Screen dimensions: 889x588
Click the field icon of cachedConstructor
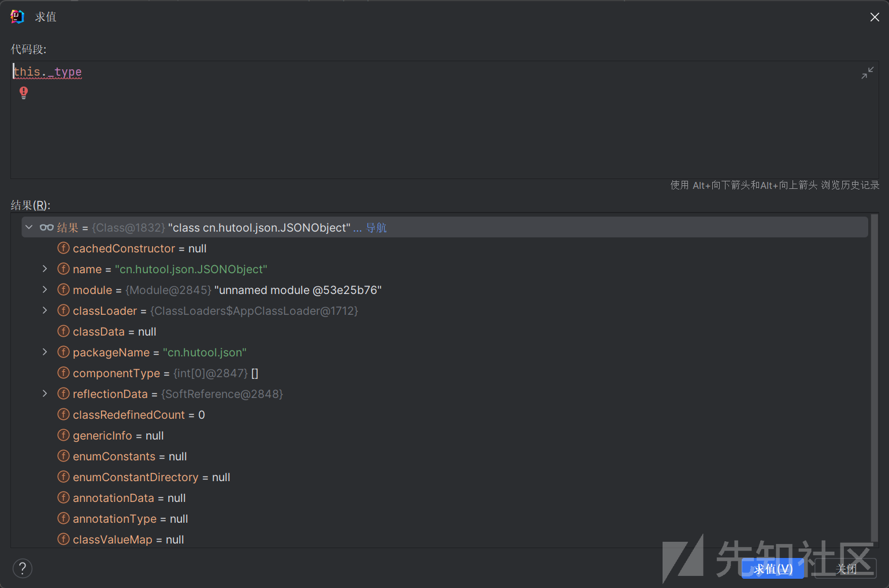pos(64,248)
